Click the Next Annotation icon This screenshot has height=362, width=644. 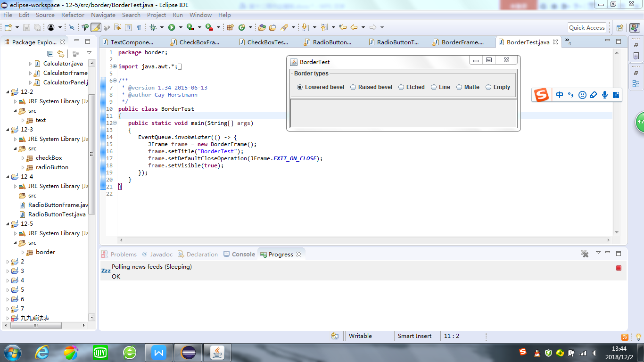click(x=305, y=27)
